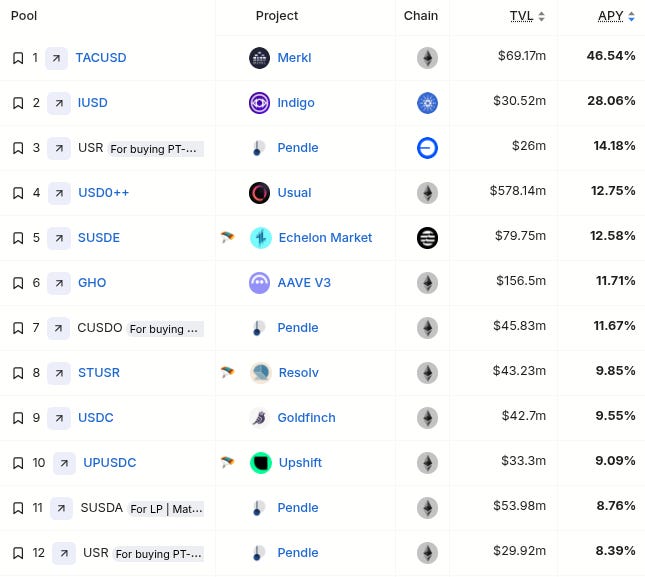This screenshot has height=577, width=645.
Task: Click the Cardano chain icon for IUSD
Action: [427, 103]
